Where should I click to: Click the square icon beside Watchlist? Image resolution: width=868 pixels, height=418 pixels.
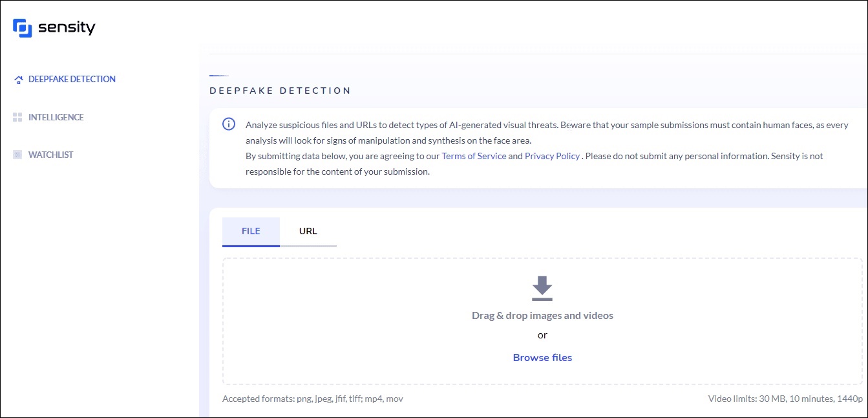pyautogui.click(x=17, y=155)
